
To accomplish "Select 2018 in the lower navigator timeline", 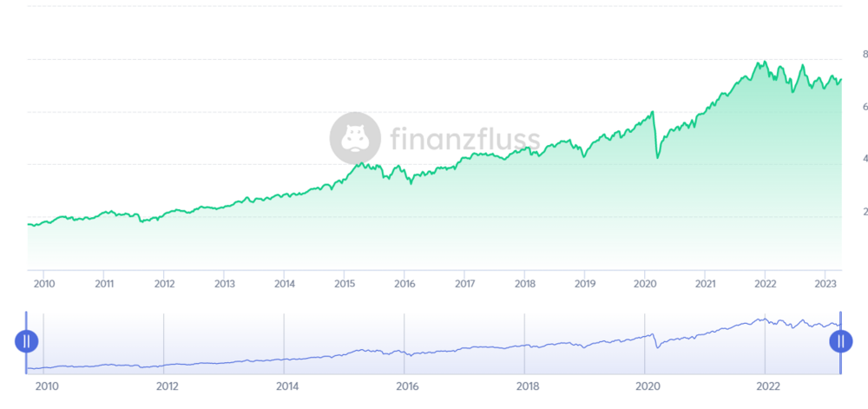I will point(525,386).
